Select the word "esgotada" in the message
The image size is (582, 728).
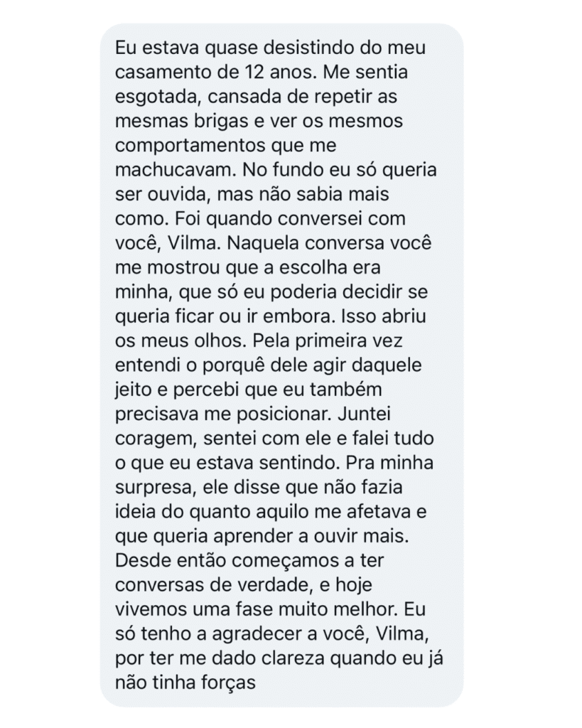point(151,97)
